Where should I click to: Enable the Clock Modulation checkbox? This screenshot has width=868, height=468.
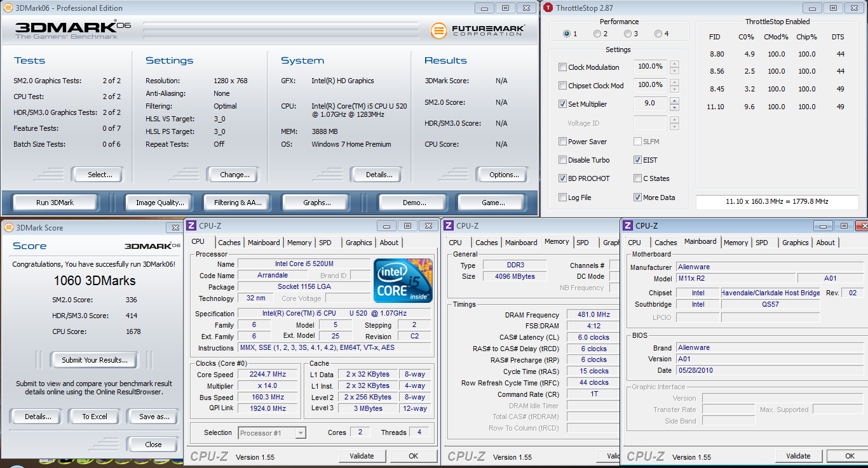562,67
